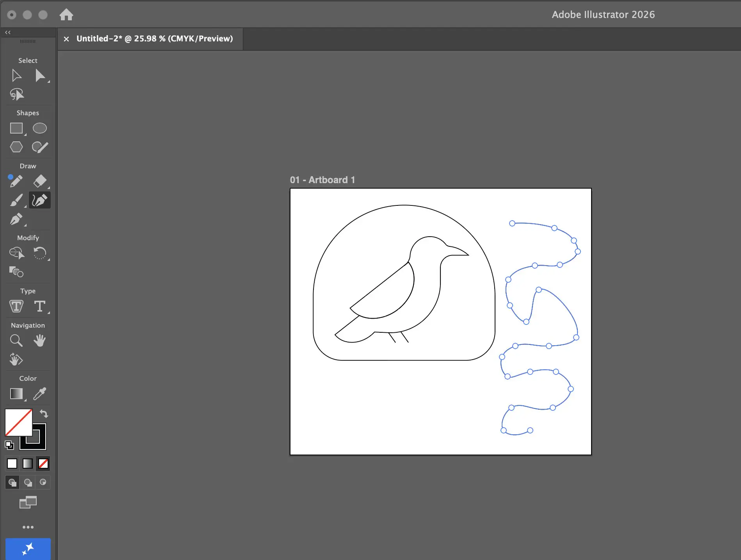Choose the Paintbrush tool
The width and height of the screenshot is (741, 560).
point(16,200)
